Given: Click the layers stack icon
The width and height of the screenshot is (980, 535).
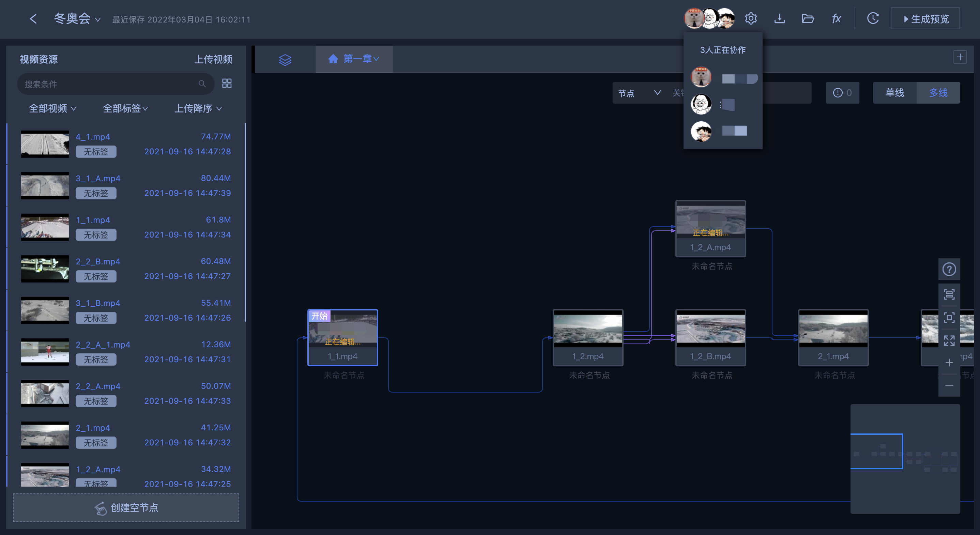Looking at the screenshot, I should (x=285, y=60).
